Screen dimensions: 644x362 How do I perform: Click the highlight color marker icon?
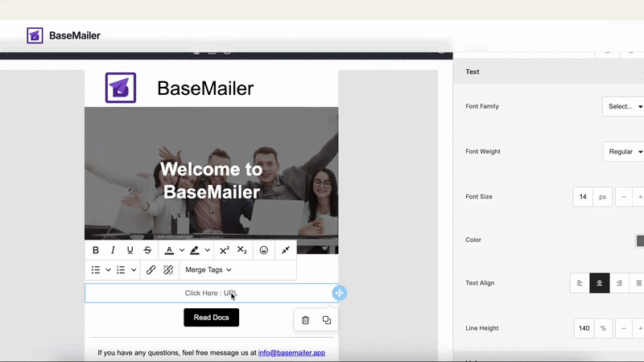point(195,250)
